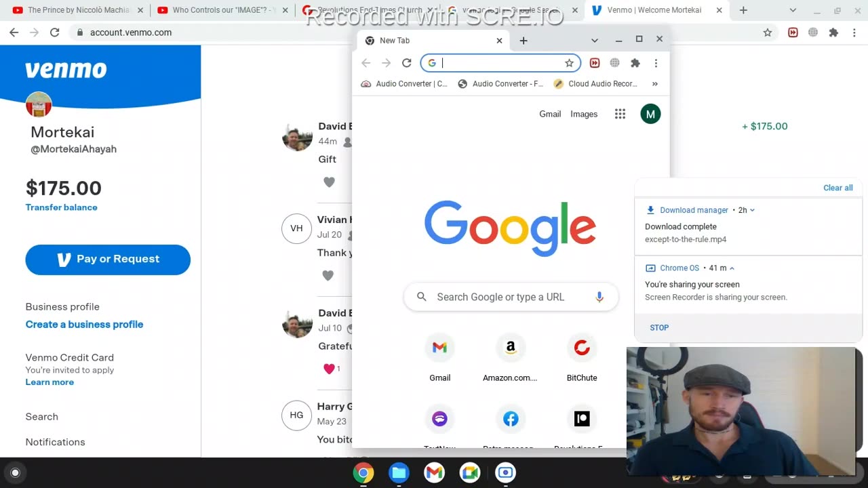Go back in the Venmo browser window

[14, 33]
